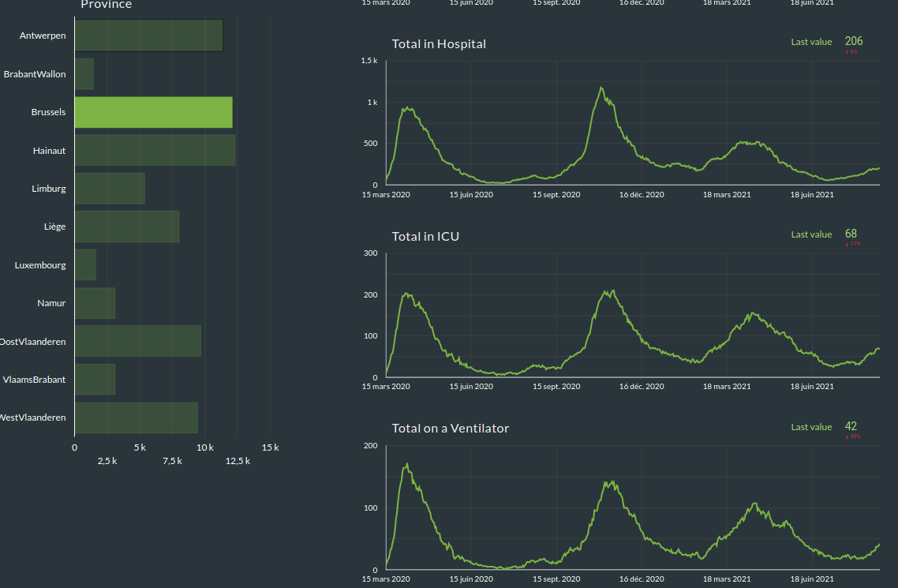898x588 pixels.
Task: Click the last value 206 hospital indicator
Action: 853,41
